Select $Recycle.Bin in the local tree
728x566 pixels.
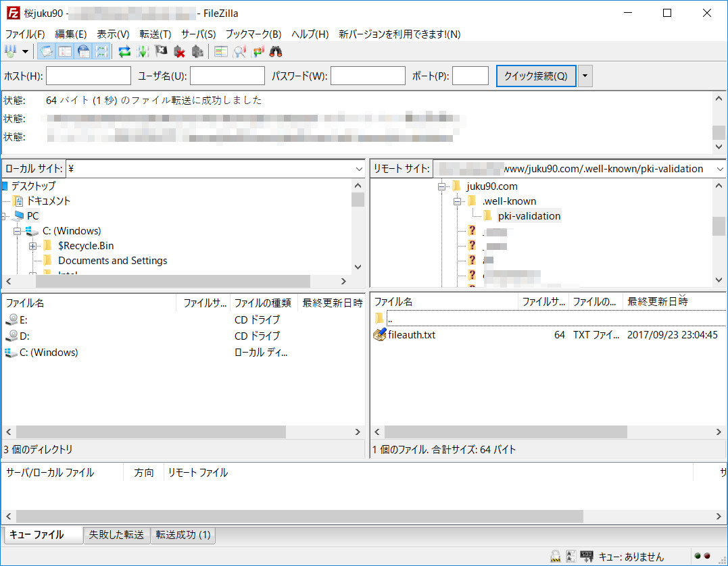[x=86, y=245]
